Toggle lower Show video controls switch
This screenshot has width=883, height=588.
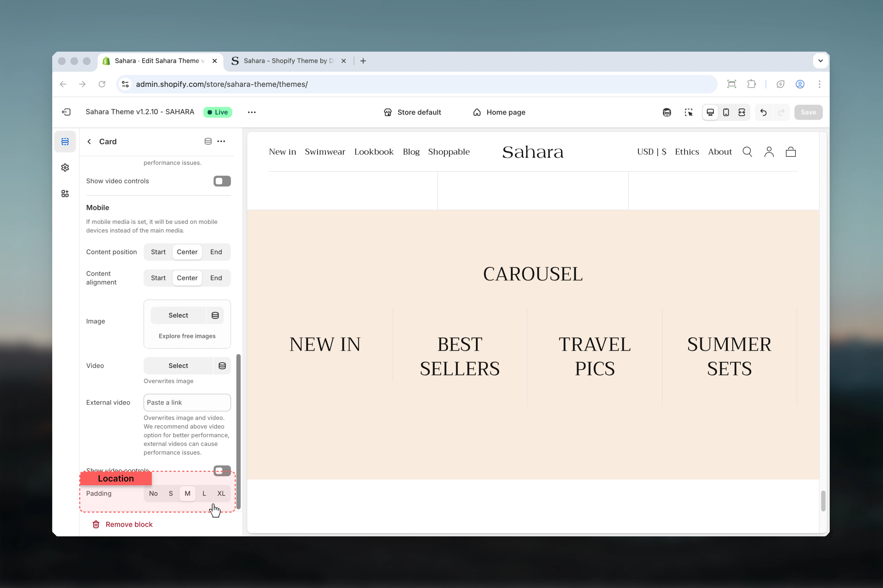tap(222, 471)
